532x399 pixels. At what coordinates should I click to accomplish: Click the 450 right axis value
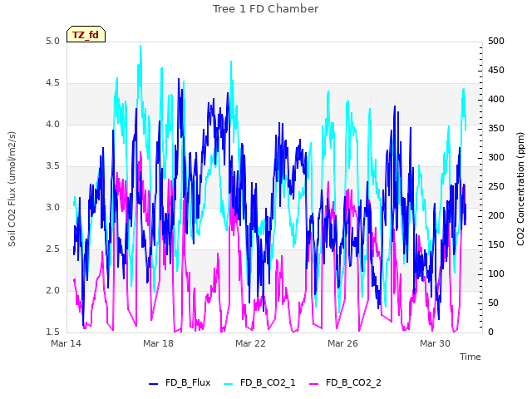[x=496, y=70]
